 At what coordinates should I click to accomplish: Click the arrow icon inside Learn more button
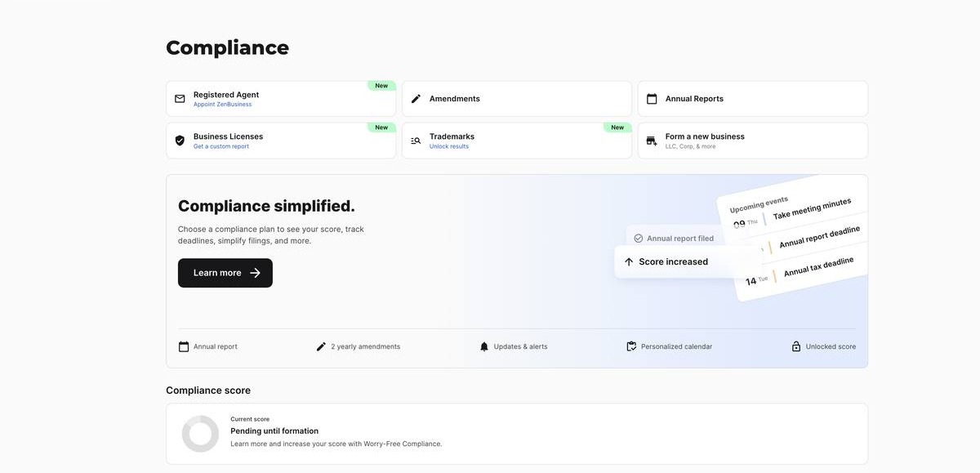pos(255,273)
